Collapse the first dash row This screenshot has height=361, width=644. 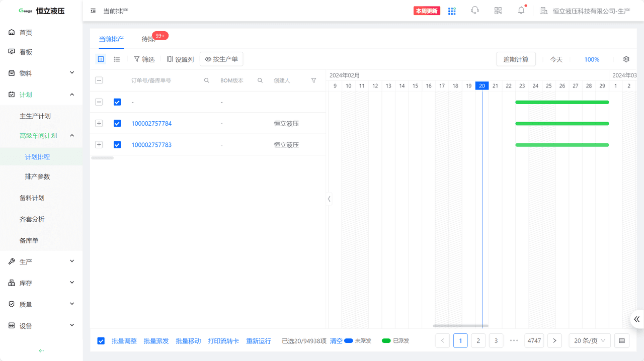pyautogui.click(x=99, y=102)
